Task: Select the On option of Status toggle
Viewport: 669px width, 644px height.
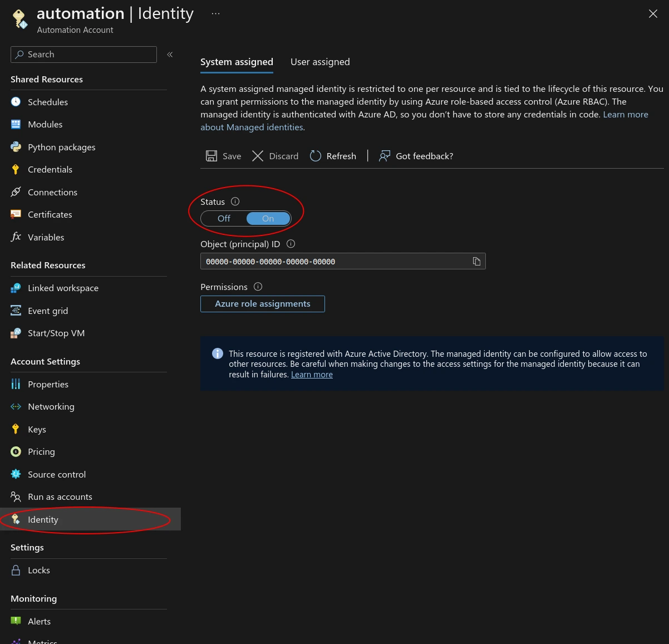Action: point(268,219)
